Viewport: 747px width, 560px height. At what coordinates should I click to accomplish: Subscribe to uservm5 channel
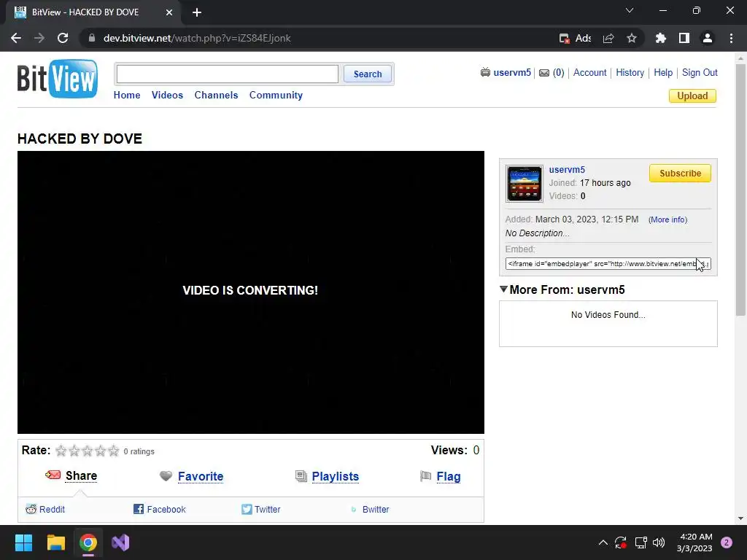click(x=680, y=174)
